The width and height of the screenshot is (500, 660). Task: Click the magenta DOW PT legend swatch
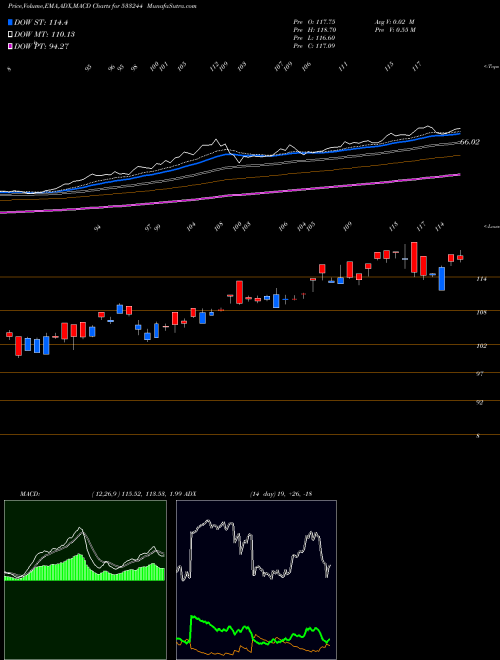10,46
